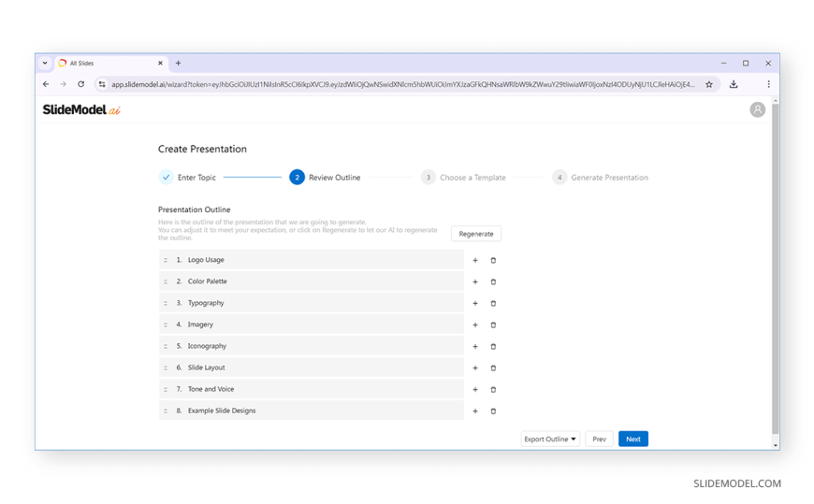Add a slide after Color Palette
The image size is (814, 504).
[475, 281]
